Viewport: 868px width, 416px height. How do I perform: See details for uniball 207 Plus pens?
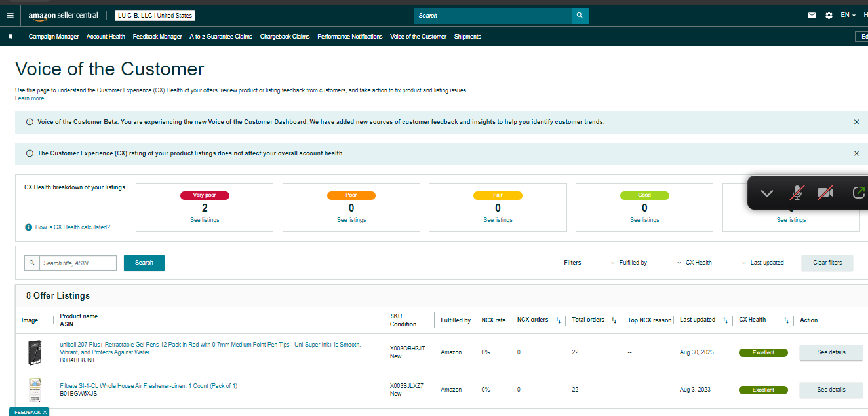point(831,352)
